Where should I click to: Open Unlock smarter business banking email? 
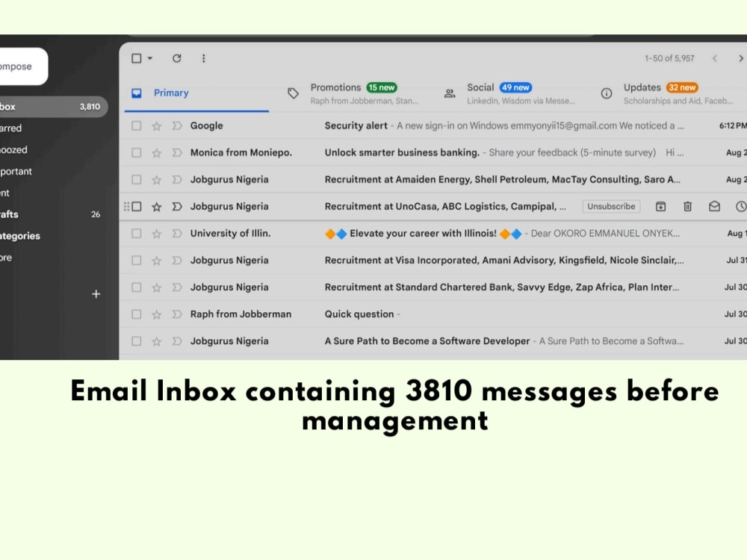pyautogui.click(x=433, y=152)
